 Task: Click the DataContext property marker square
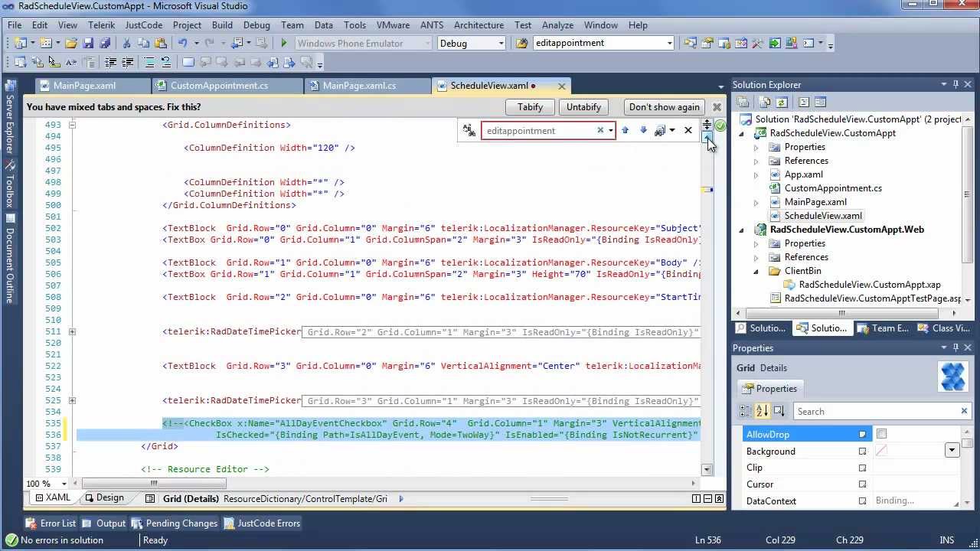tap(862, 501)
